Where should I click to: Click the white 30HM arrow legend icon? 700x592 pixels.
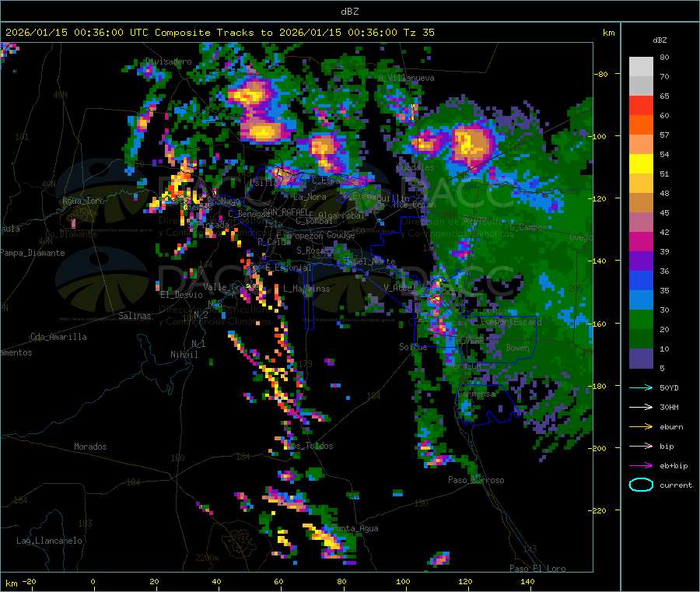point(641,407)
